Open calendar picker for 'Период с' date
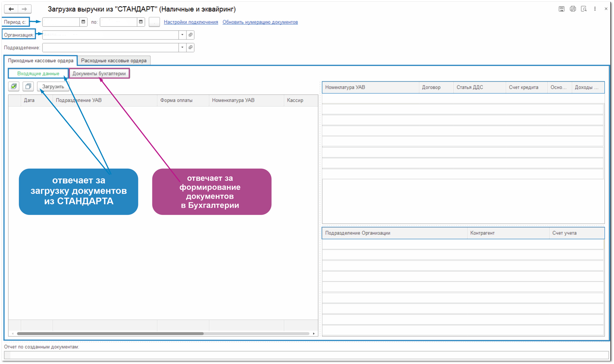Viewport: 614px width, 364px height. (x=83, y=22)
